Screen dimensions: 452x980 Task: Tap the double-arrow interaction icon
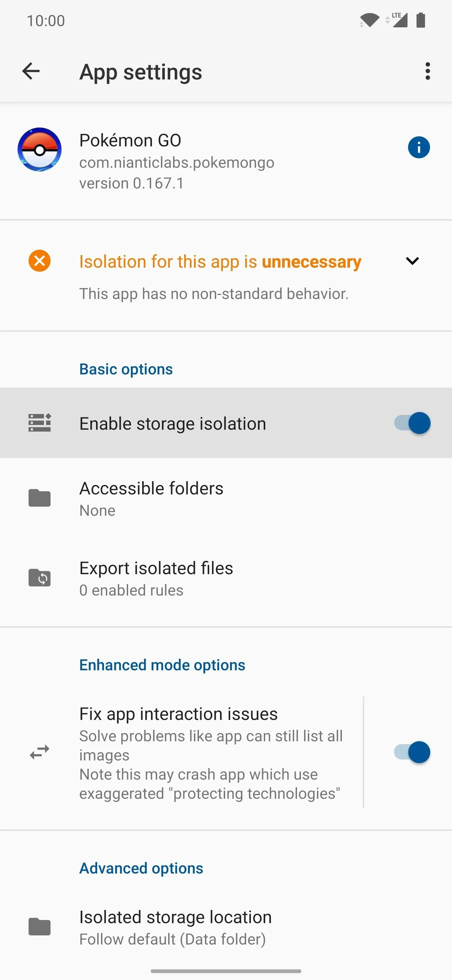point(40,752)
